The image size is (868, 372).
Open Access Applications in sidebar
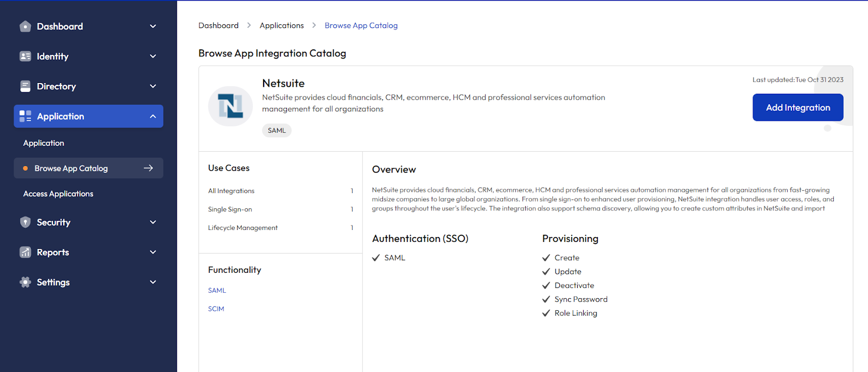tap(58, 194)
